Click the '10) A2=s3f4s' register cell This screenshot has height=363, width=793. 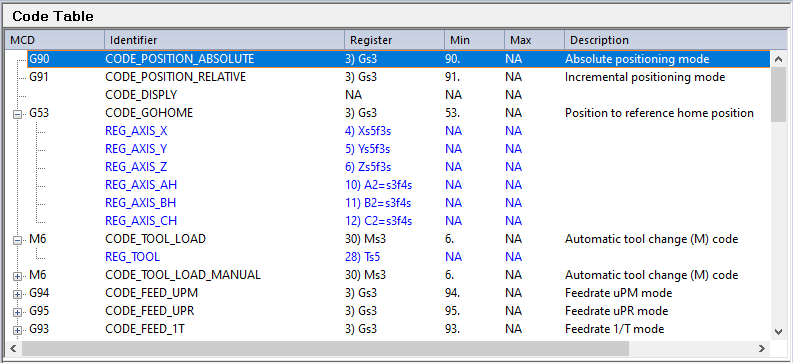click(x=379, y=185)
